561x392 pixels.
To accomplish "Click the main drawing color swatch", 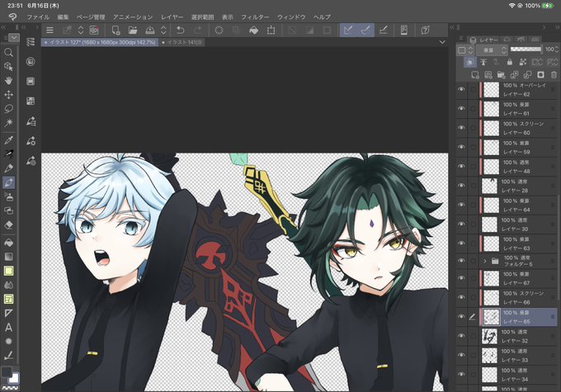I will (6, 371).
